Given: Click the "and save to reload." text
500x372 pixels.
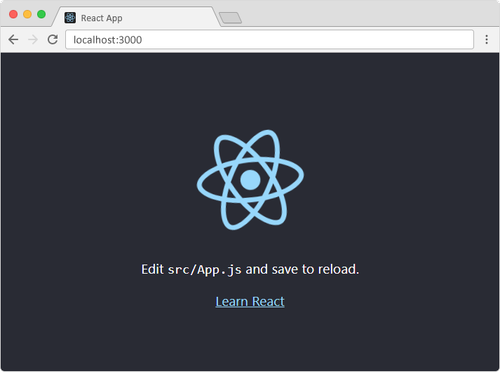Looking at the screenshot, I should 302,269.
